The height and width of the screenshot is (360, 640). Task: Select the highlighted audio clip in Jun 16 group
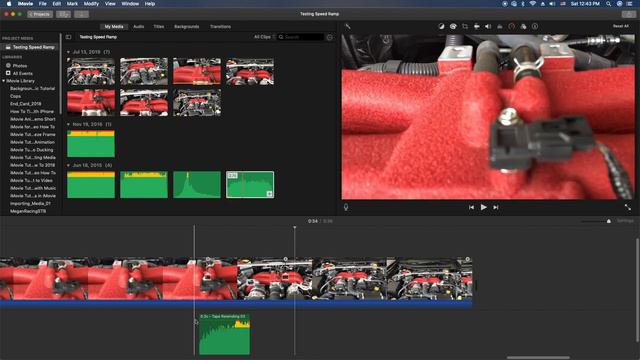point(250,184)
